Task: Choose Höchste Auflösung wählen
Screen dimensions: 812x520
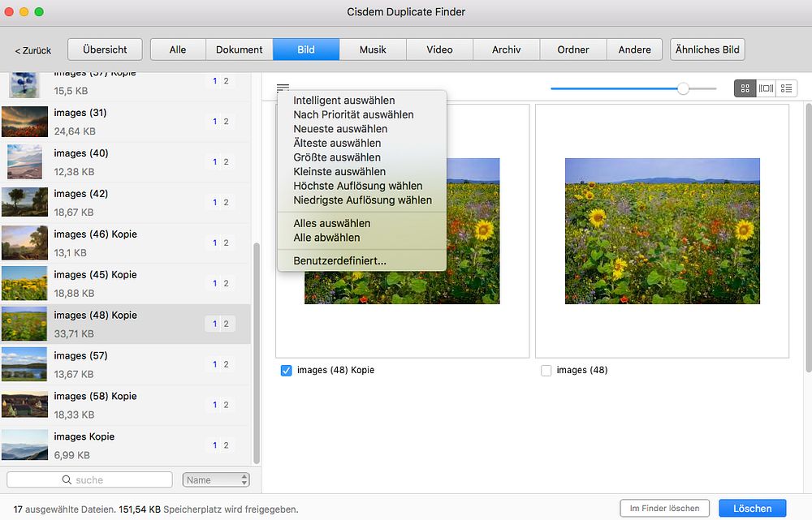Action: [x=358, y=186]
